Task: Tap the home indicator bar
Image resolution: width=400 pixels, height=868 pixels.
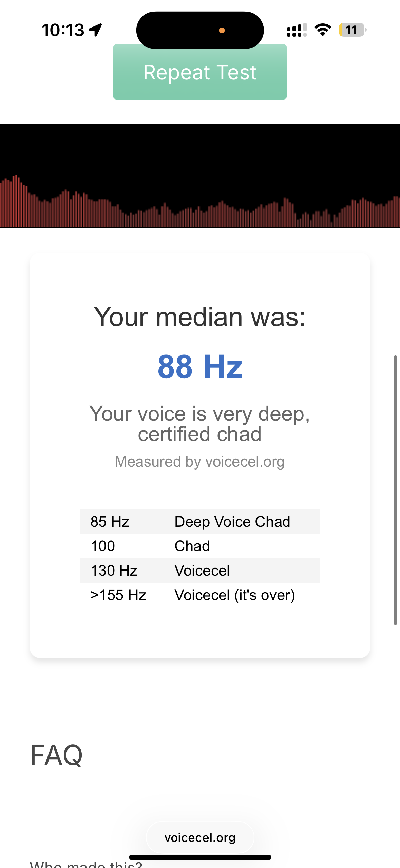Action: pyautogui.click(x=200, y=857)
